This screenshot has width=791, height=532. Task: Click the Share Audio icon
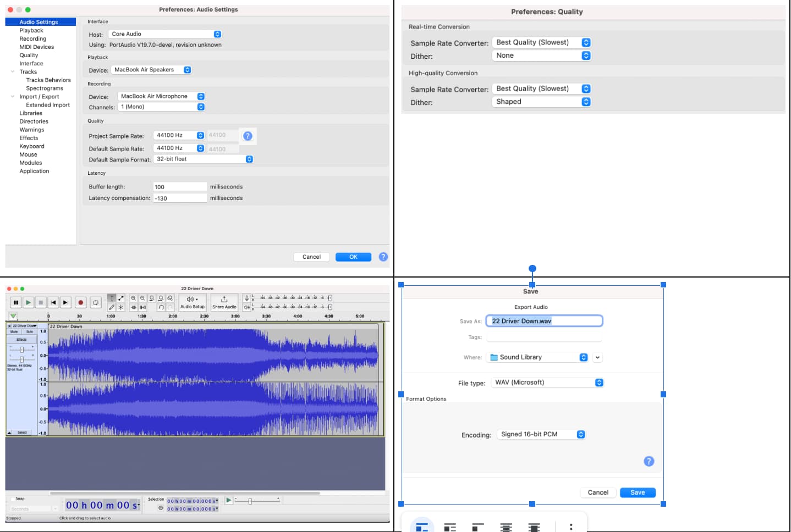224,302
